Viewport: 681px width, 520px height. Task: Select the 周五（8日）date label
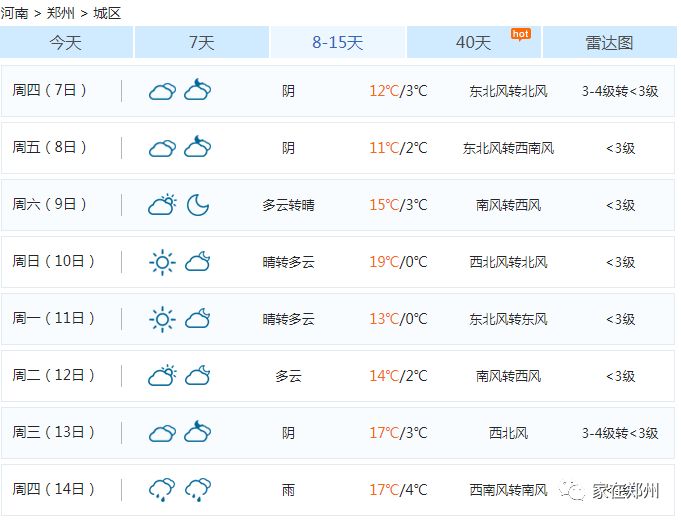[49, 147]
